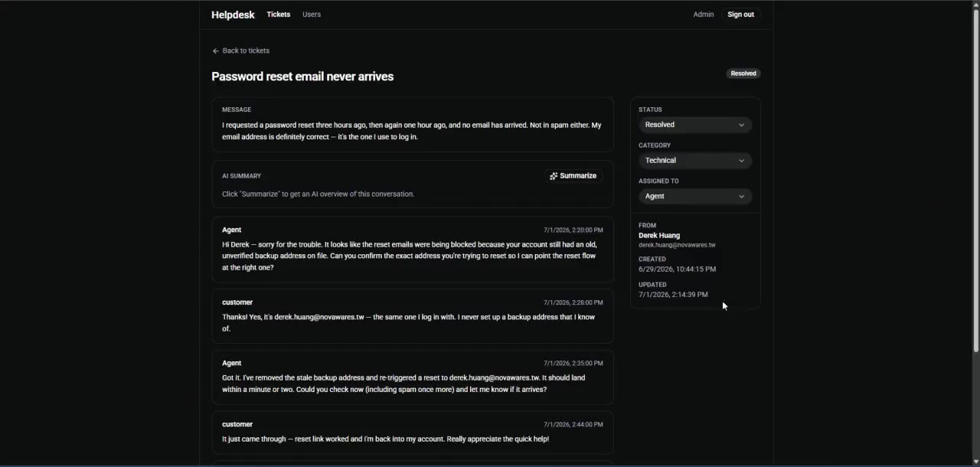Click the ticket title Password reset email never arrives
The image size is (980, 467).
(302, 77)
